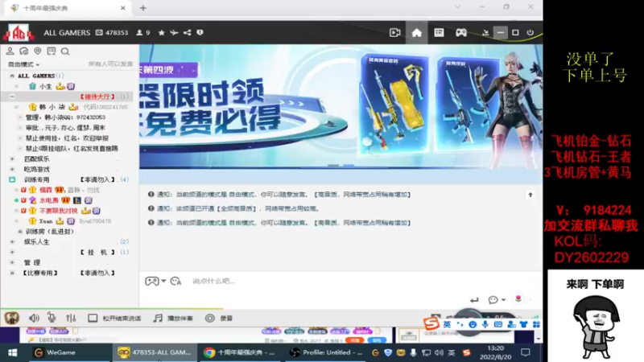Select user 不要跟我对视 in channel list
644x362 pixels.
(x=58, y=211)
